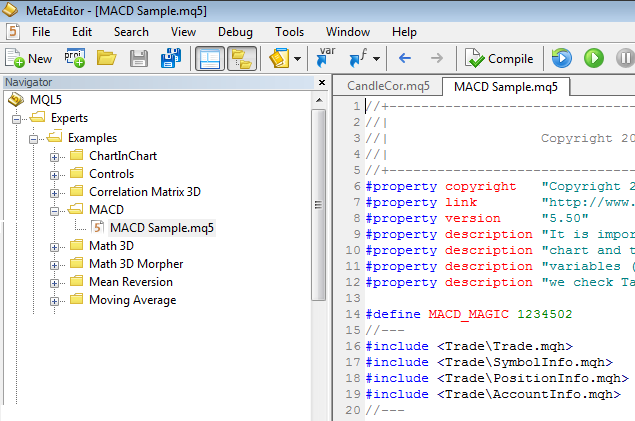This screenshot has height=421, width=635.
Task: Start debugging with the green play button
Action: pos(594,58)
